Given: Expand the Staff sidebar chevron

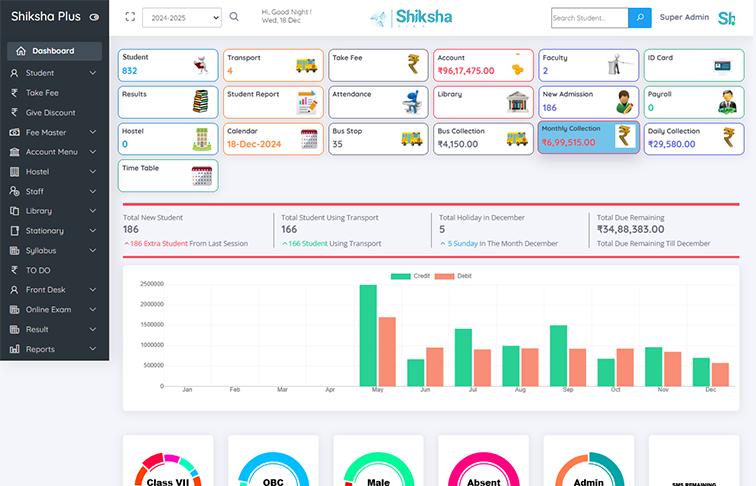Looking at the screenshot, I should (x=93, y=191).
